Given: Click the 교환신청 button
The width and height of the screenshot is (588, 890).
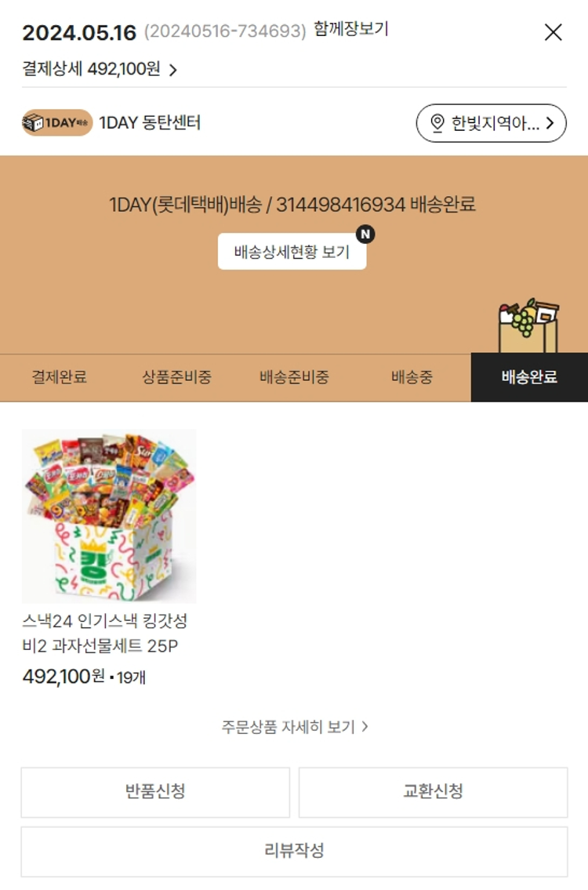Looking at the screenshot, I should pos(433,792).
